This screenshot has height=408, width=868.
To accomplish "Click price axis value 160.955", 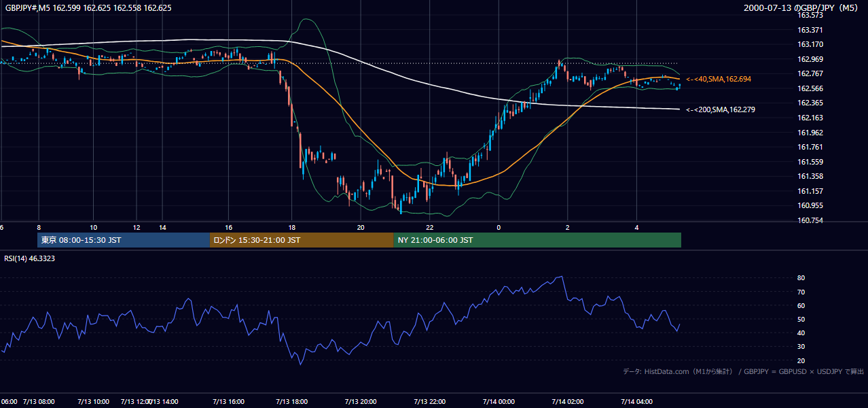I will [810, 205].
